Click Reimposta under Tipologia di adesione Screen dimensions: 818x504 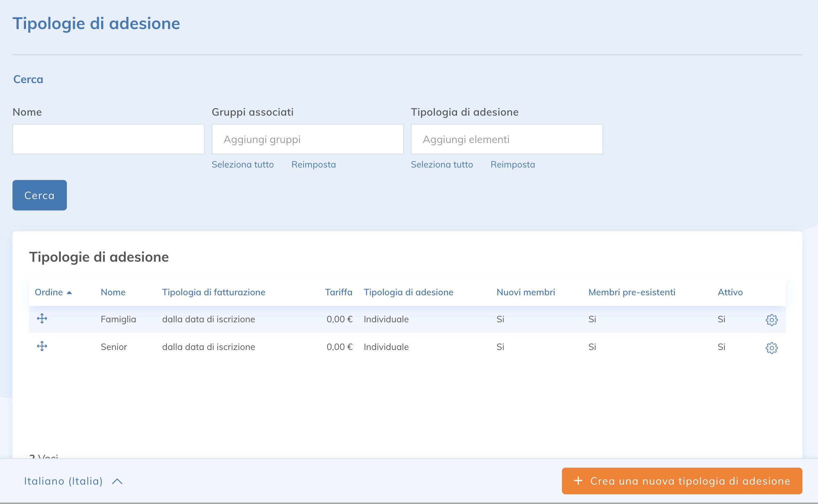512,164
